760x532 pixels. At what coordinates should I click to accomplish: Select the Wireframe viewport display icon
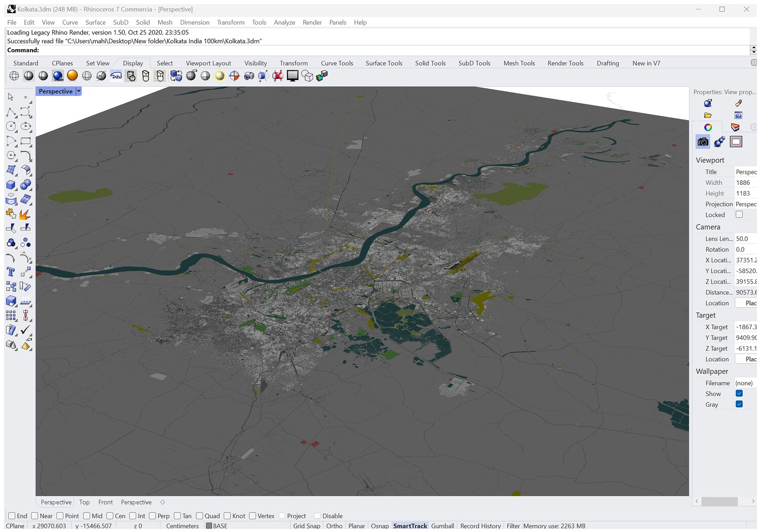[14, 76]
